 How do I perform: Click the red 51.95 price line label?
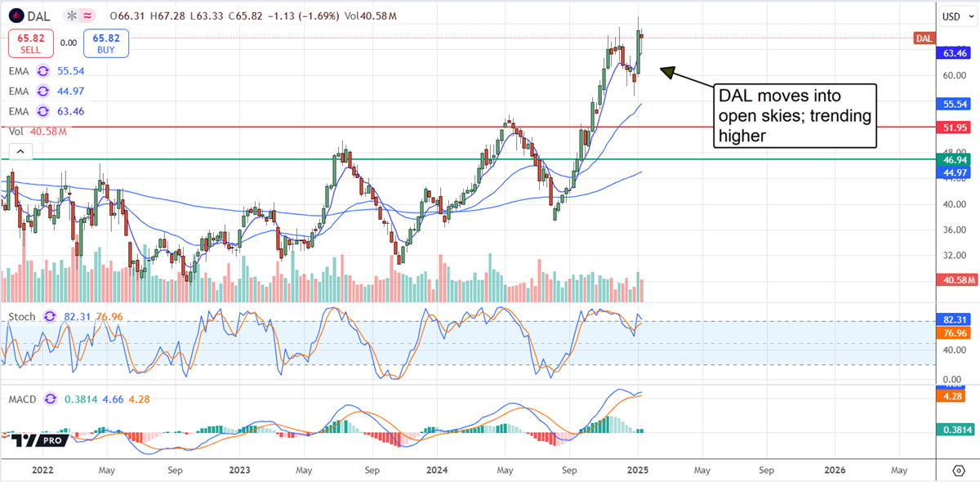(955, 128)
